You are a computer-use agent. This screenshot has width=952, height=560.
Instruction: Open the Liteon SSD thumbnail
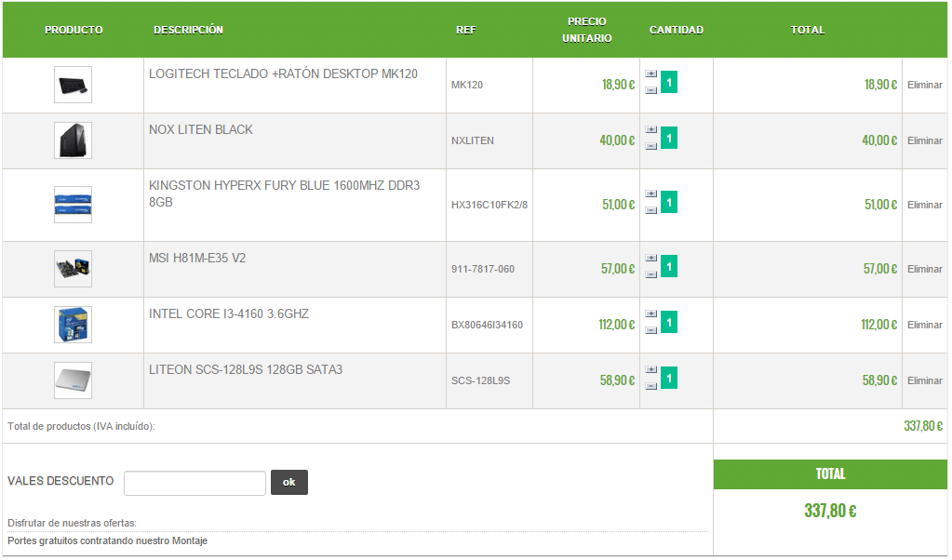[x=73, y=381]
